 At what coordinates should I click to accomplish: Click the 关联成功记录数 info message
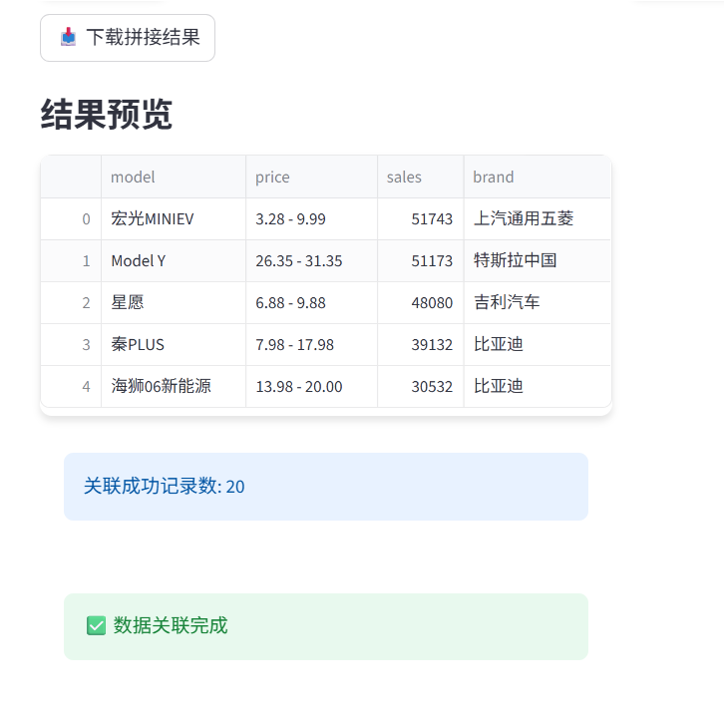[x=326, y=487]
